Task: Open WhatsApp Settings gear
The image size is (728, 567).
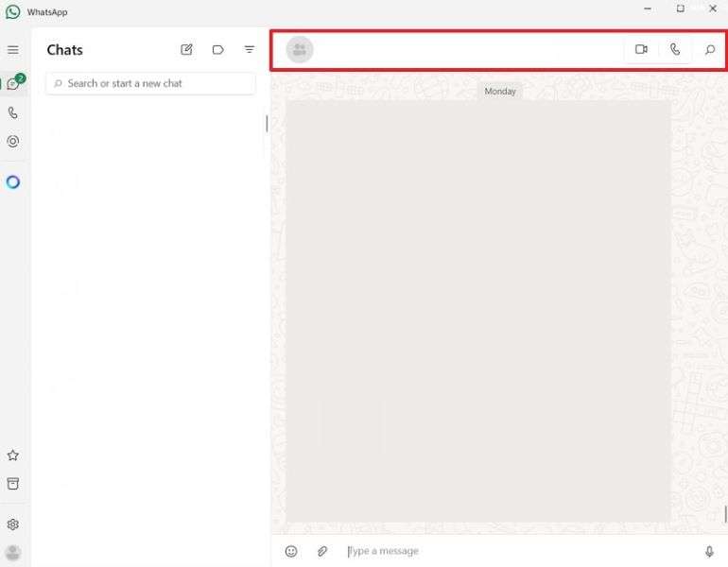Action: click(x=13, y=524)
